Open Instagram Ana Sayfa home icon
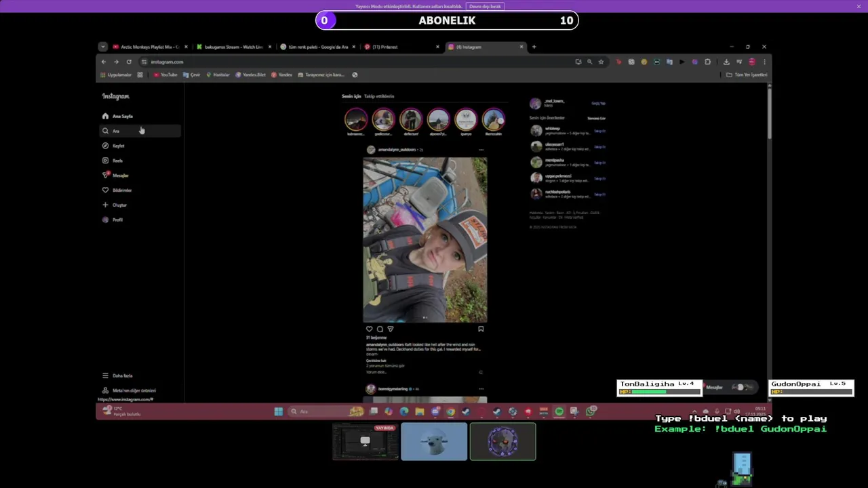The width and height of the screenshot is (868, 488). click(105, 116)
